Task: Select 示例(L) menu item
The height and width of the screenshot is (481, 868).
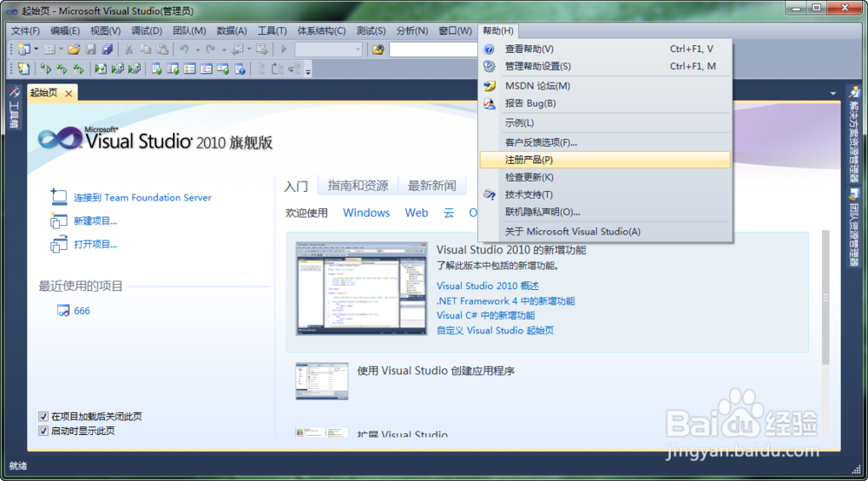Action: click(605, 123)
